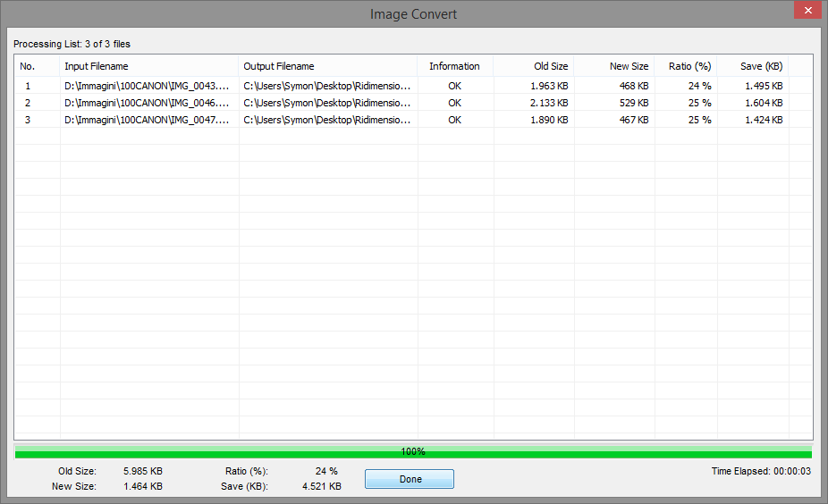Click the 25 % ratio in row 3
Viewport: 828px width, 504px height.
[699, 120]
